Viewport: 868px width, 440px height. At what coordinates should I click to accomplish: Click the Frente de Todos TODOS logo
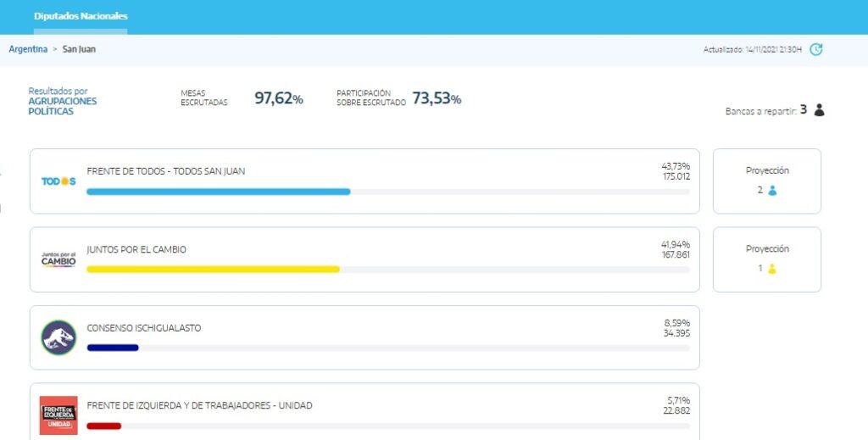pos(58,181)
